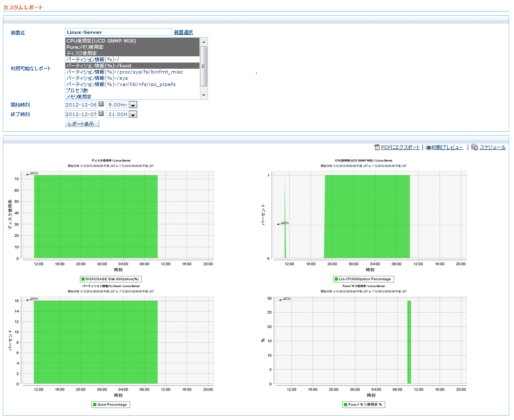Click the /boot Percentage legend swatch

coord(94,404)
